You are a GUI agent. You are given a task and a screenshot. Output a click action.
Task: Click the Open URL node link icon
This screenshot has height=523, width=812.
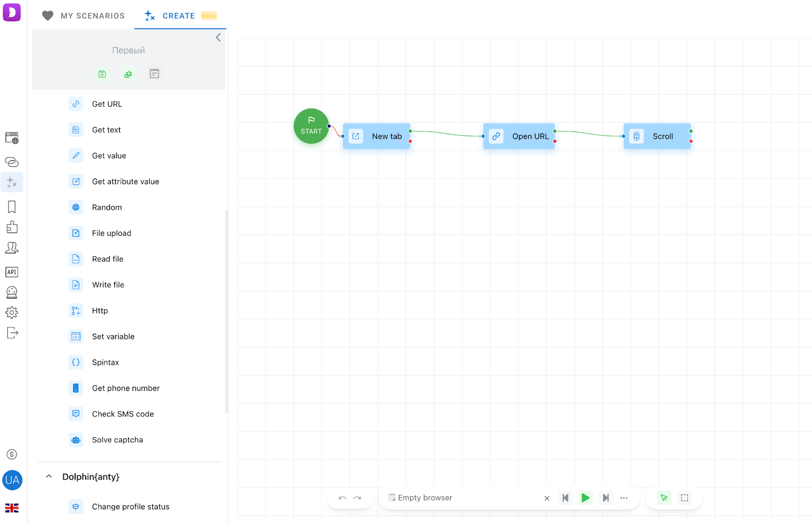(496, 136)
